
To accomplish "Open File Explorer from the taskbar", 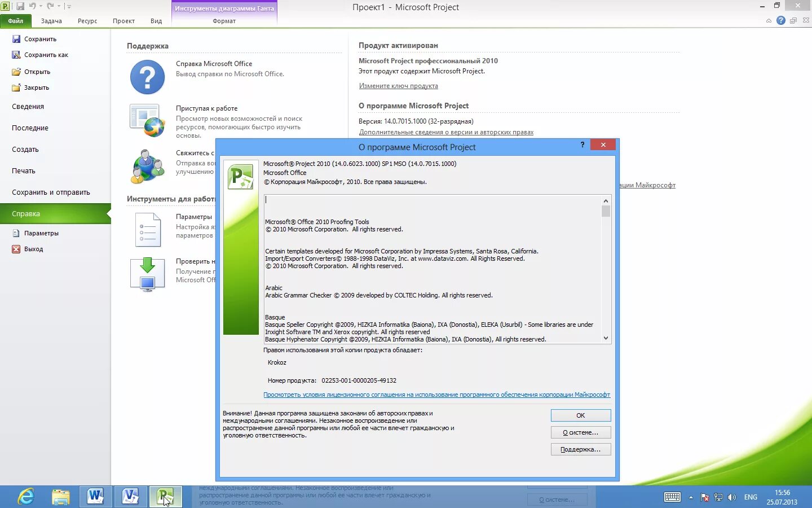I will click(x=60, y=497).
